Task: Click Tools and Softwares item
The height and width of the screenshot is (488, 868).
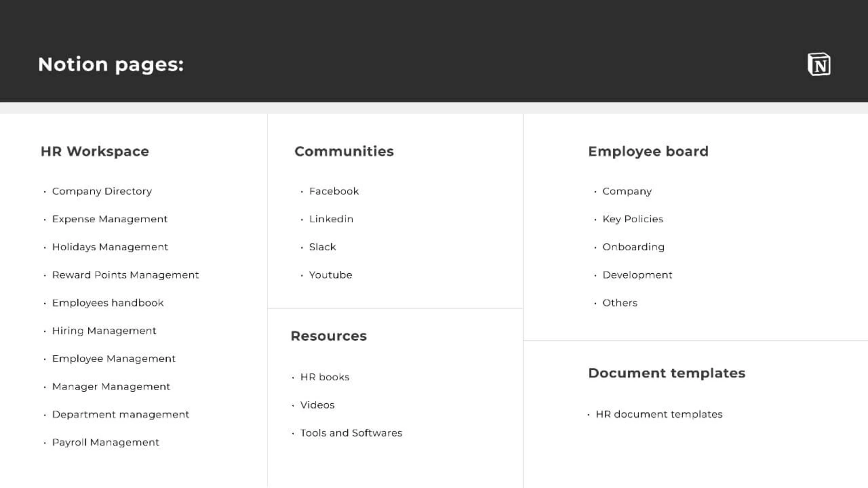Action: click(x=351, y=433)
